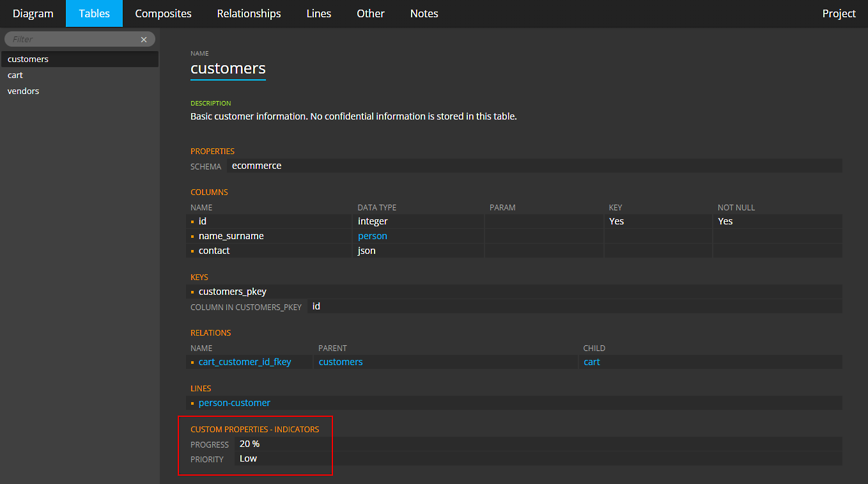
Task: Clear the filter using the X icon
Action: click(x=144, y=40)
